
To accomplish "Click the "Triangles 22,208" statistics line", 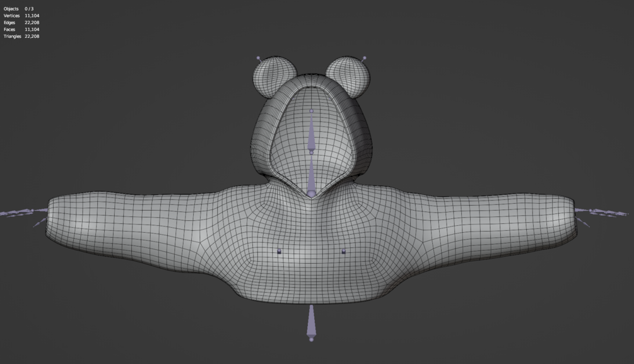I will pos(21,36).
